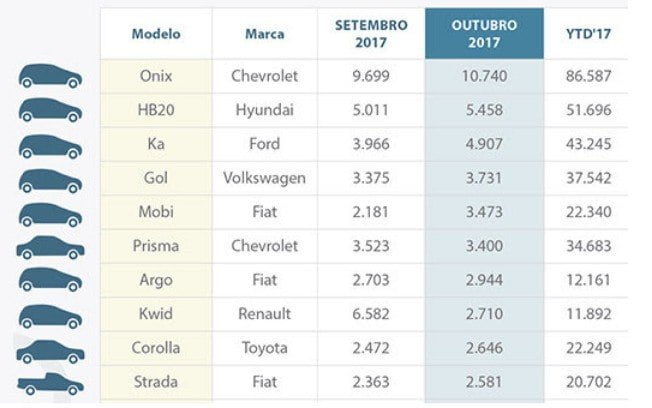Click the sedan icon beside Prisma
Image resolution: width=652 pixels, height=408 pixels.
point(50,247)
